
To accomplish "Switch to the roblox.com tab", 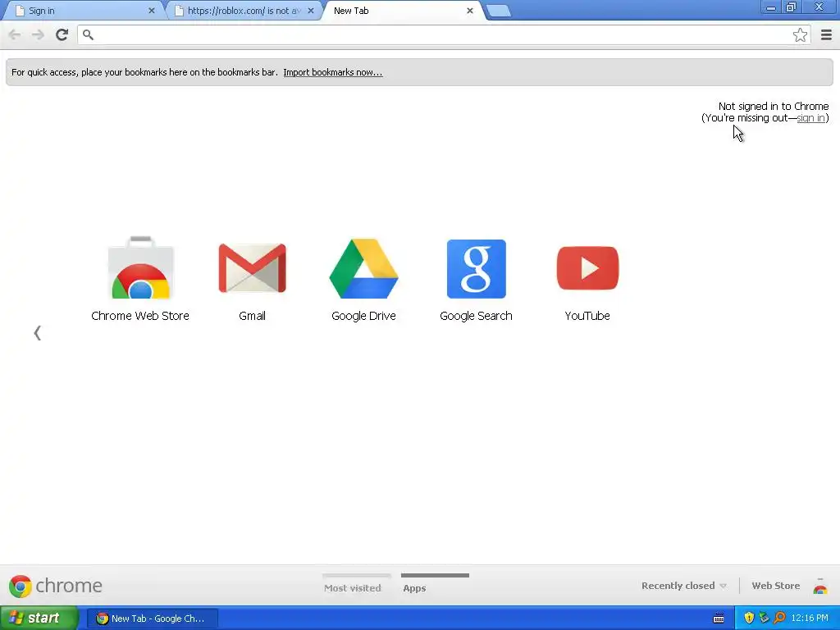I will pos(244,11).
